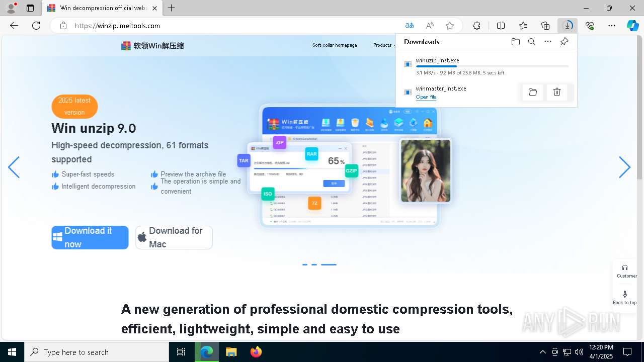Viewport: 644px width, 362px height.
Task: Show winmaster_inst.exe in folder
Action: (533, 92)
